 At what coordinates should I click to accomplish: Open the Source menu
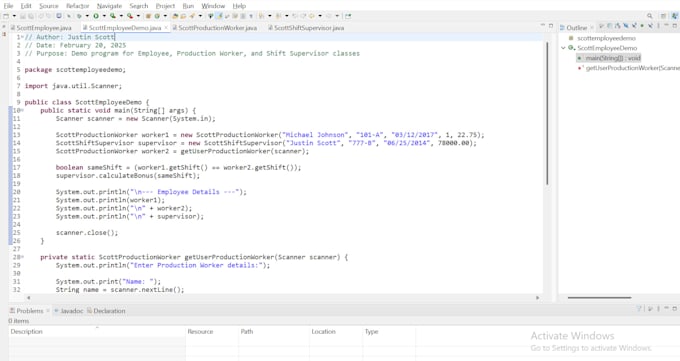(49, 6)
